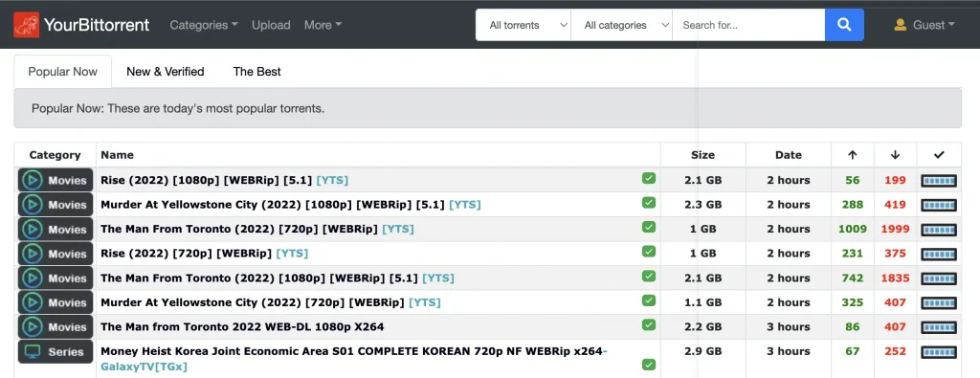Viewport: 980px width, 378px height.
Task: Click leechers count 1999
Action: click(895, 229)
